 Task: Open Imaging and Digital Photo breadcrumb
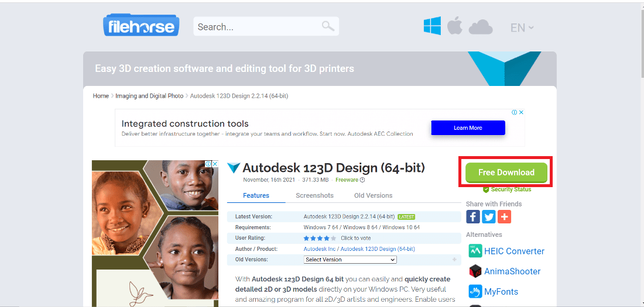tap(149, 96)
